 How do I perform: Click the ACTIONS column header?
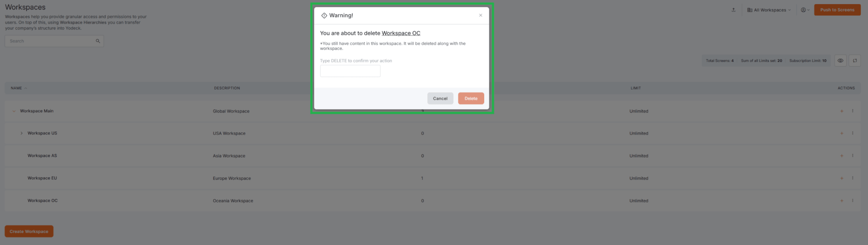[846, 88]
